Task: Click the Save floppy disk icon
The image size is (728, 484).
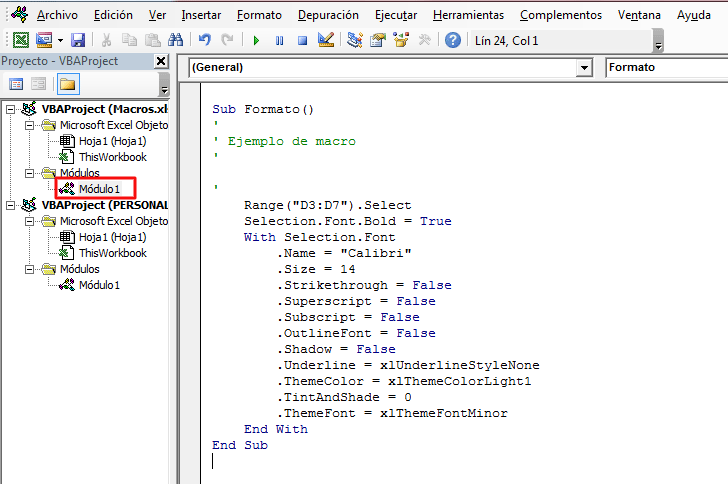Action: [78, 40]
